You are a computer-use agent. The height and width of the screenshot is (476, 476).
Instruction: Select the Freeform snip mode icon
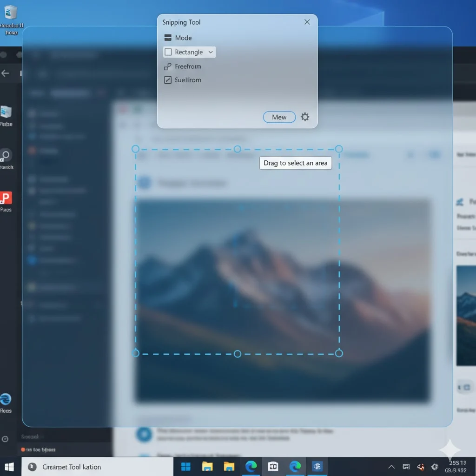tap(168, 66)
